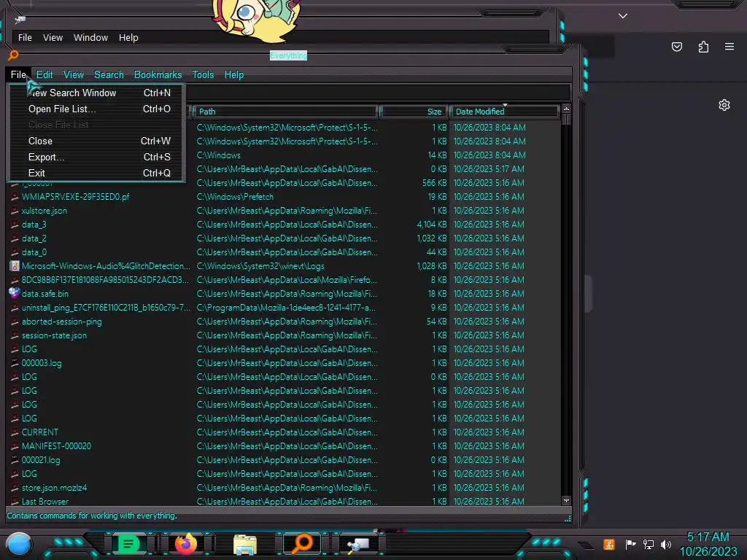Sort by the Date Modified column header

pos(503,112)
